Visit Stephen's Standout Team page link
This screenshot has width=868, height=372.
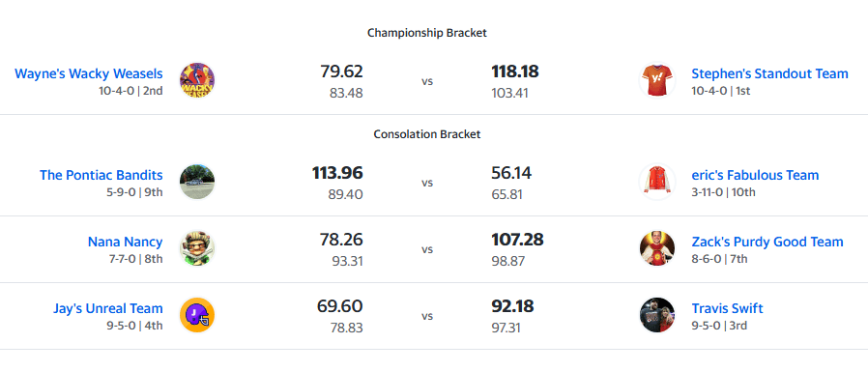click(769, 73)
